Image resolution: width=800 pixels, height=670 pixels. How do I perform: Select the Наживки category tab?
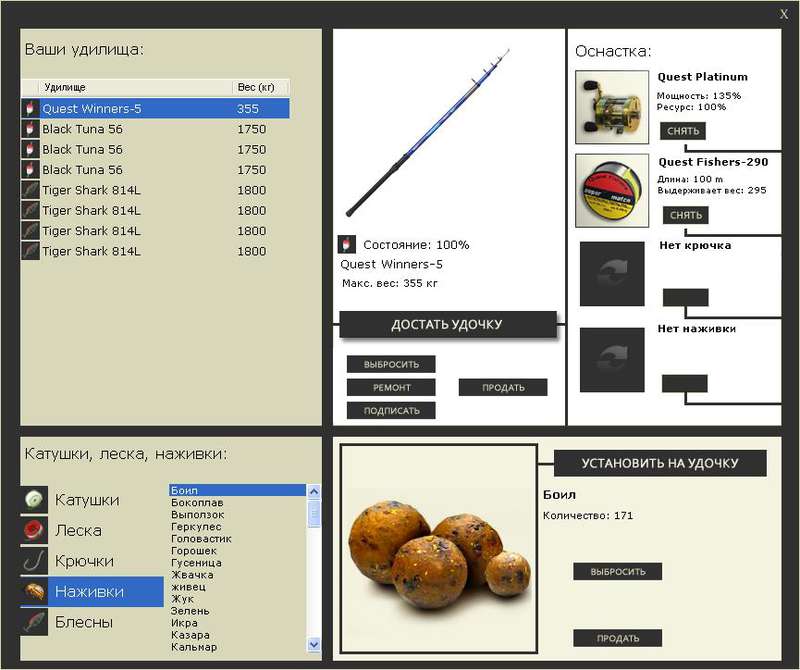[x=92, y=591]
